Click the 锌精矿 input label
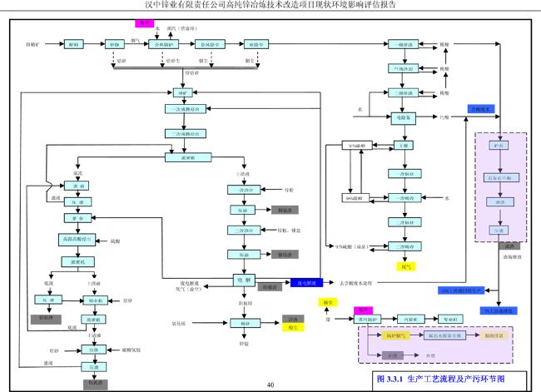 pyautogui.click(x=31, y=42)
